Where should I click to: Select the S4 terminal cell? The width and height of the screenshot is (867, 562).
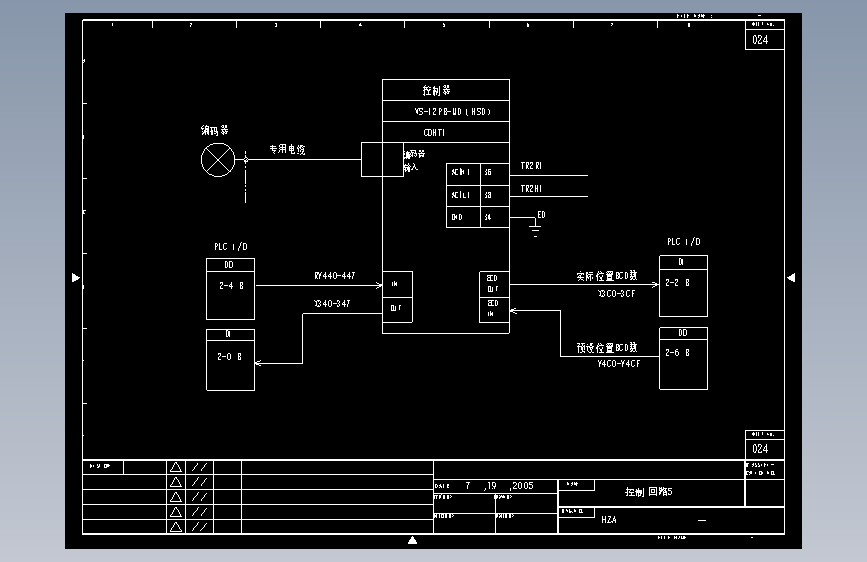coord(494,217)
